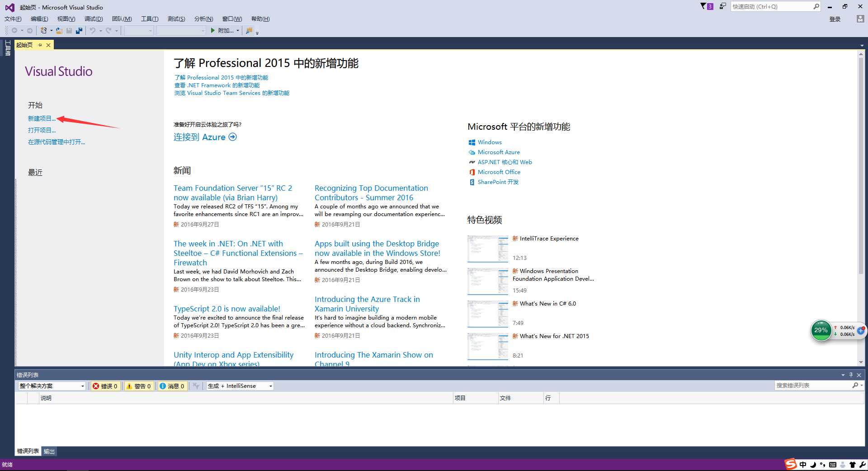
Task: Open the 文件(F) menu
Action: point(13,19)
